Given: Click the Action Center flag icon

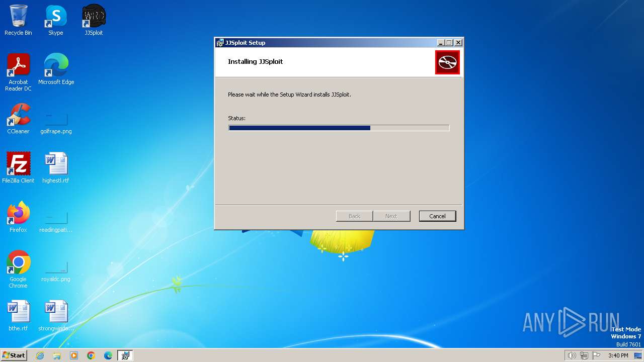Looking at the screenshot, I should (x=596, y=355).
